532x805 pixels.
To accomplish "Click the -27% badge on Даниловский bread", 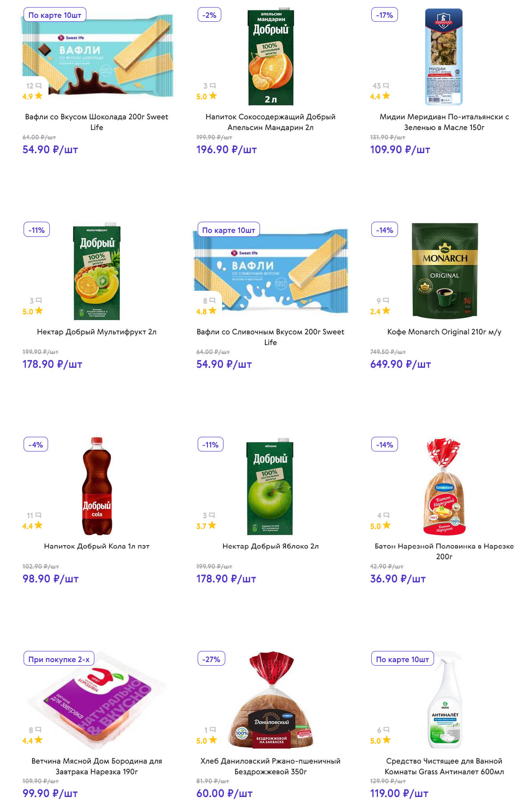I will [211, 659].
